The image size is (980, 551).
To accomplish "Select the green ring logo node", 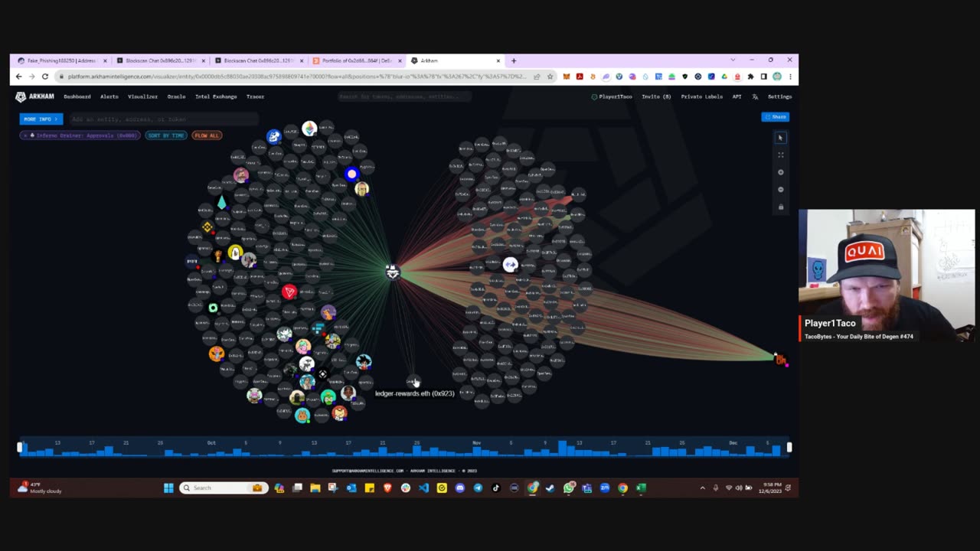I will coord(213,308).
